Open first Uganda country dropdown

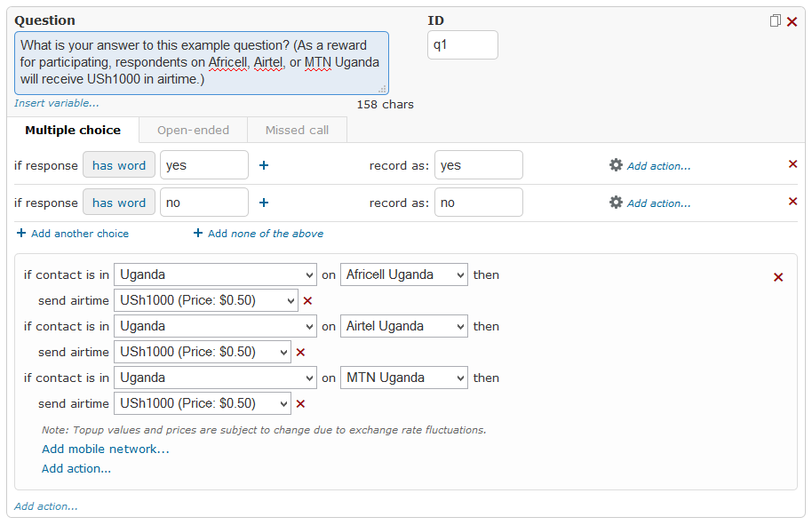point(215,274)
